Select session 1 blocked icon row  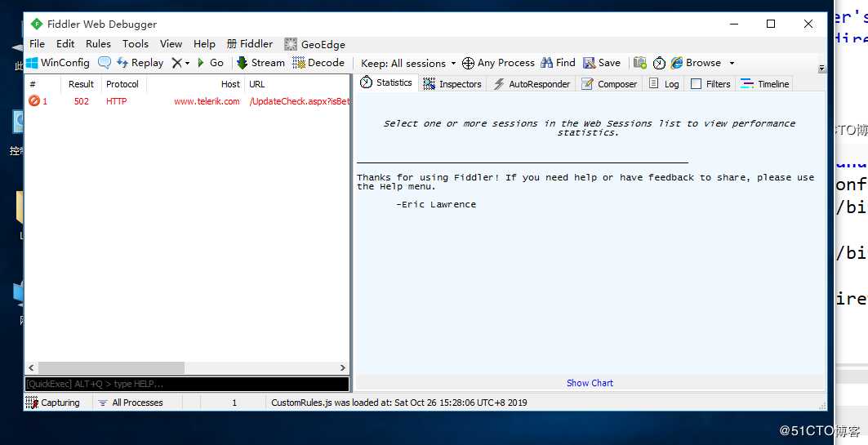[x=34, y=100]
